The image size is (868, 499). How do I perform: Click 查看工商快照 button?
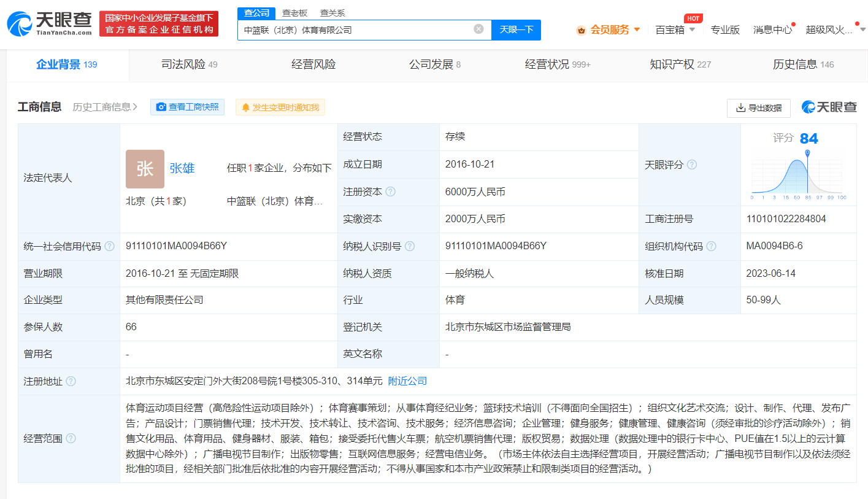[x=188, y=107]
